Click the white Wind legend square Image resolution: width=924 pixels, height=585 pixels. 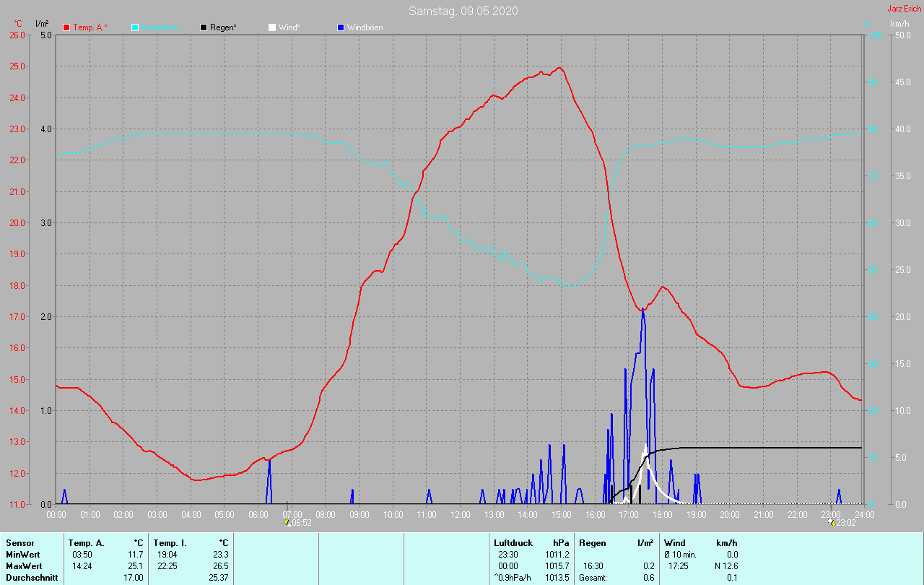(x=272, y=27)
